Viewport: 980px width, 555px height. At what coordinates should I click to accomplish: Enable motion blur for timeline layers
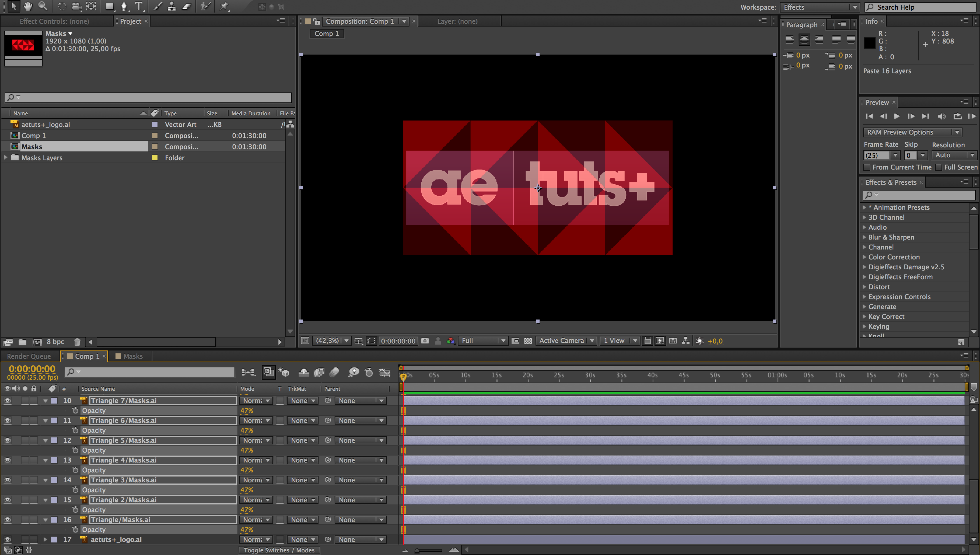click(334, 372)
